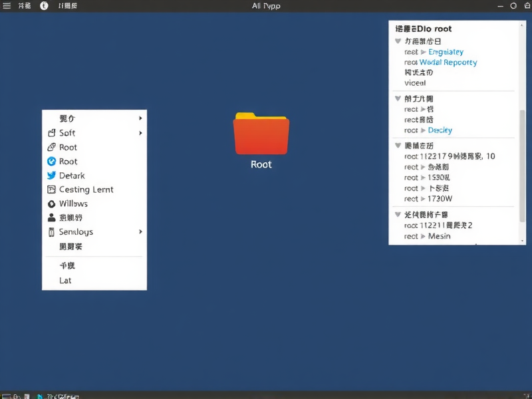
Task: Open the hamburger menu in the top bar
Action: (x=7, y=5)
